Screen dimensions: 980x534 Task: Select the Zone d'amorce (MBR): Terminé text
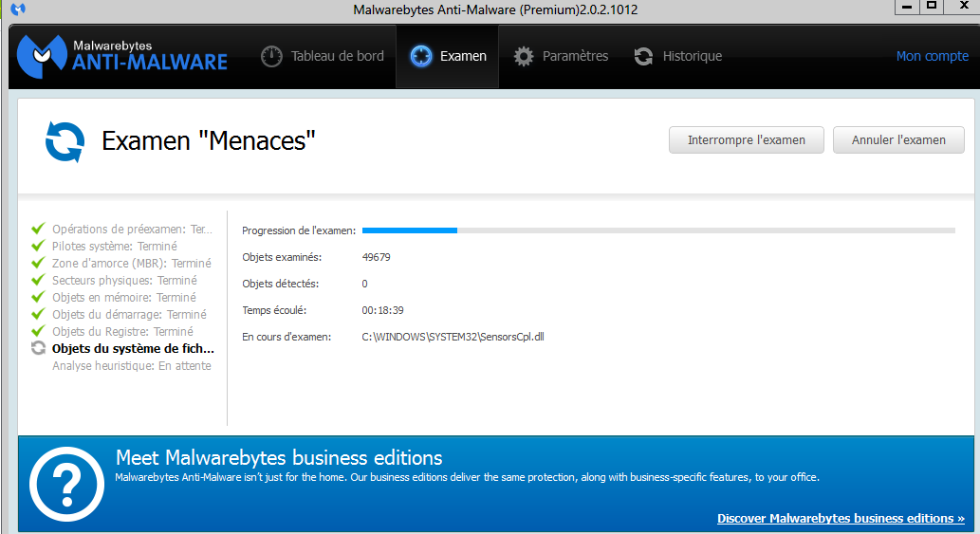[131, 263]
